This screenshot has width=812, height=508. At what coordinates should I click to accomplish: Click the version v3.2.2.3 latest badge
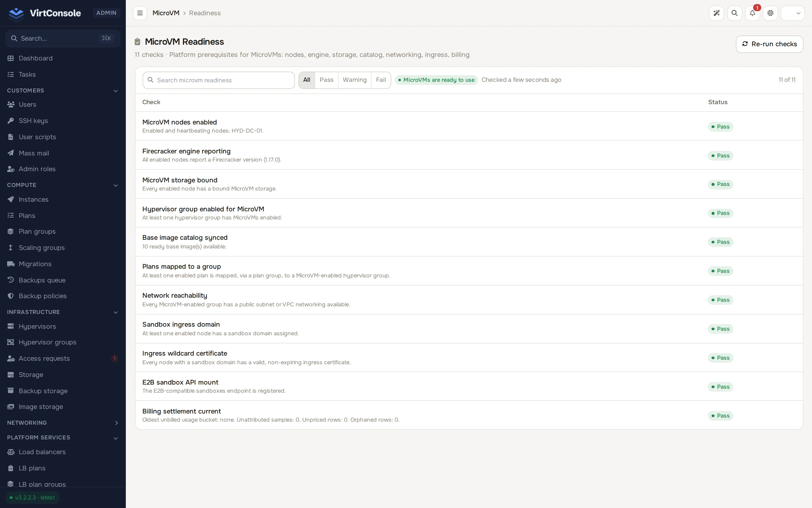[32, 498]
